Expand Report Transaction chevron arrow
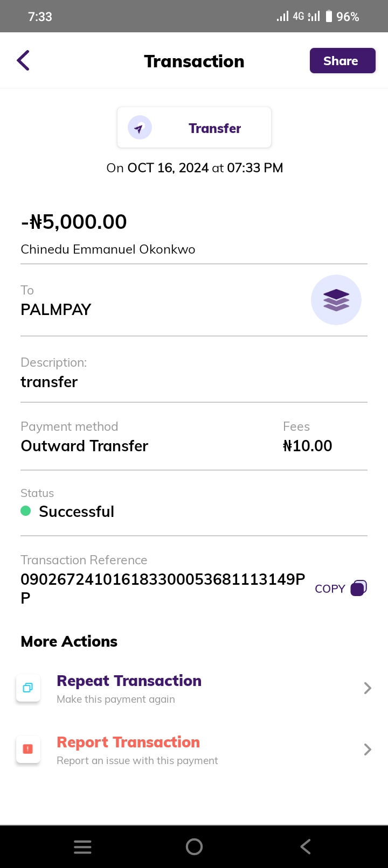The image size is (388, 868). coord(368,750)
